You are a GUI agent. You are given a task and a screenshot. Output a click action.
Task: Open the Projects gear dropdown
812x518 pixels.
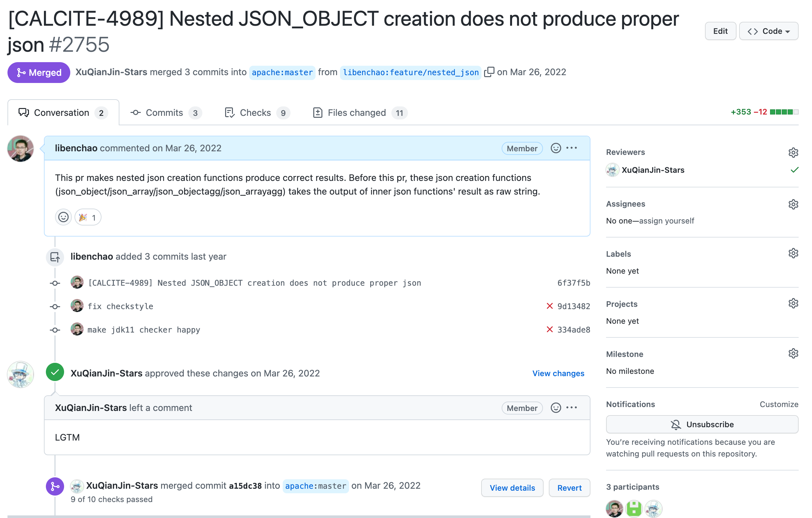(x=793, y=304)
